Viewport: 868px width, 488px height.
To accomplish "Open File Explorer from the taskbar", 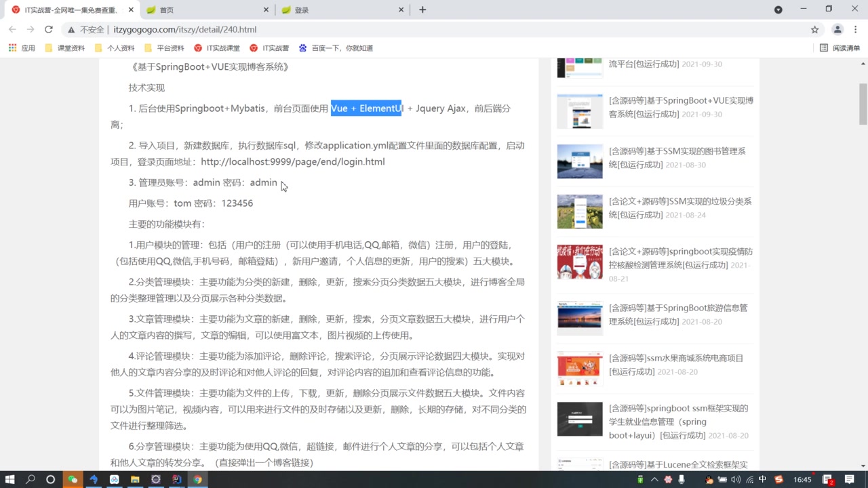I will (x=135, y=479).
